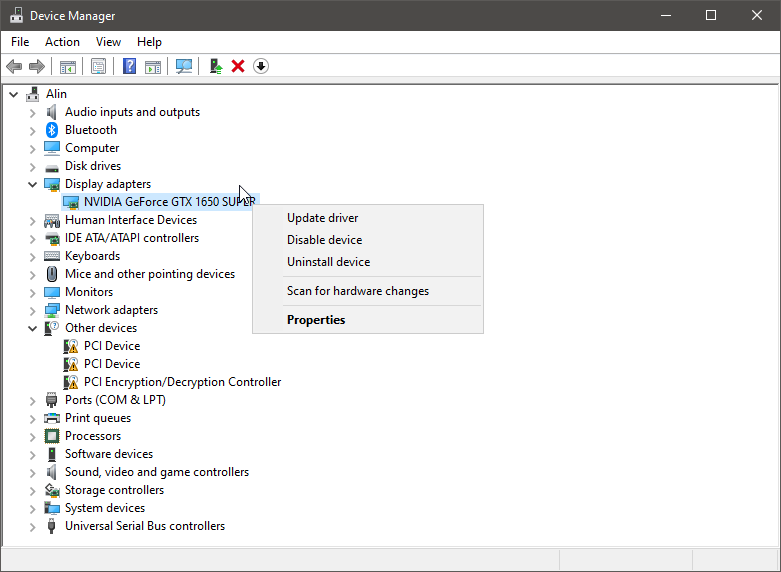Click the blue Help question mark icon
781x572 pixels.
click(x=130, y=66)
